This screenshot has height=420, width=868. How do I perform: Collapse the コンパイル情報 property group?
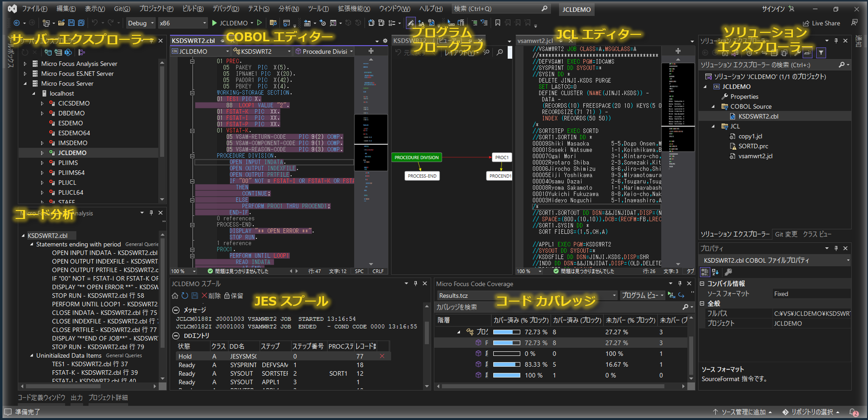coord(702,284)
